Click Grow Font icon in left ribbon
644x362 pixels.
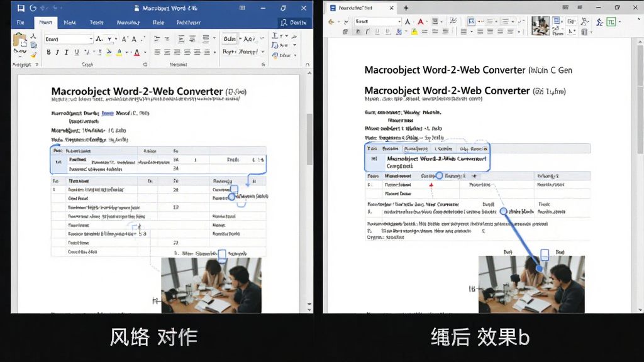pyautogui.click(x=125, y=39)
